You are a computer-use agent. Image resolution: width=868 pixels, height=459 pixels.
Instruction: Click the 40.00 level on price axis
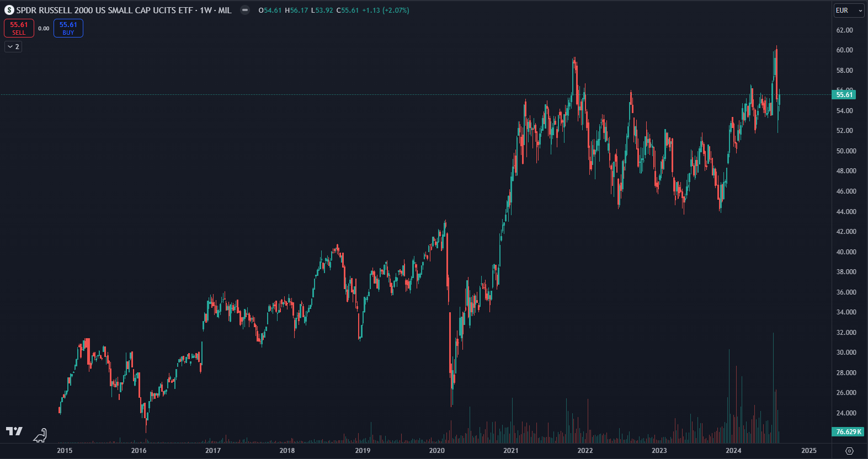pyautogui.click(x=846, y=252)
